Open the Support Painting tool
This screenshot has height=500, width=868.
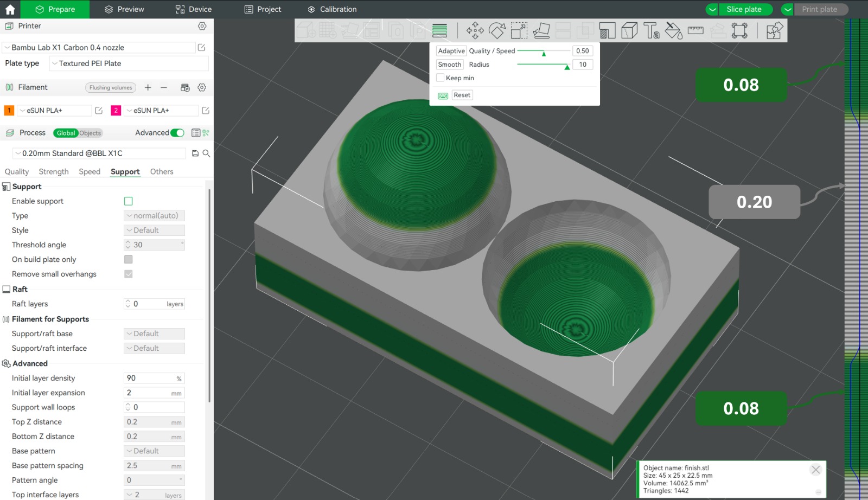coord(607,31)
